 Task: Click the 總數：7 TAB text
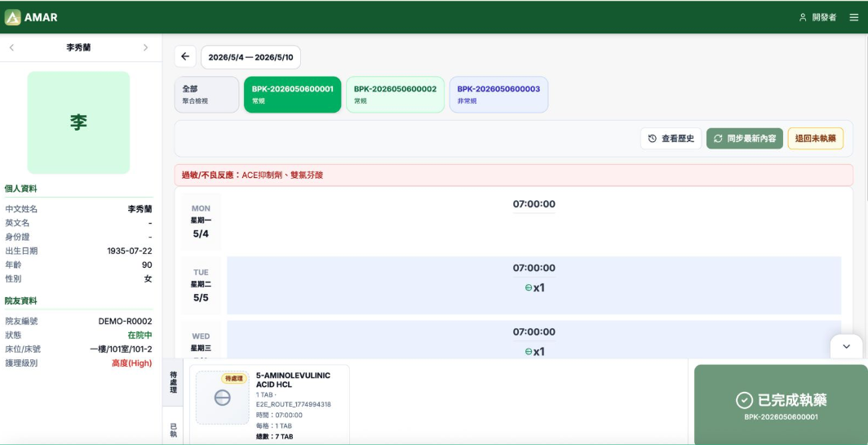[275, 437]
